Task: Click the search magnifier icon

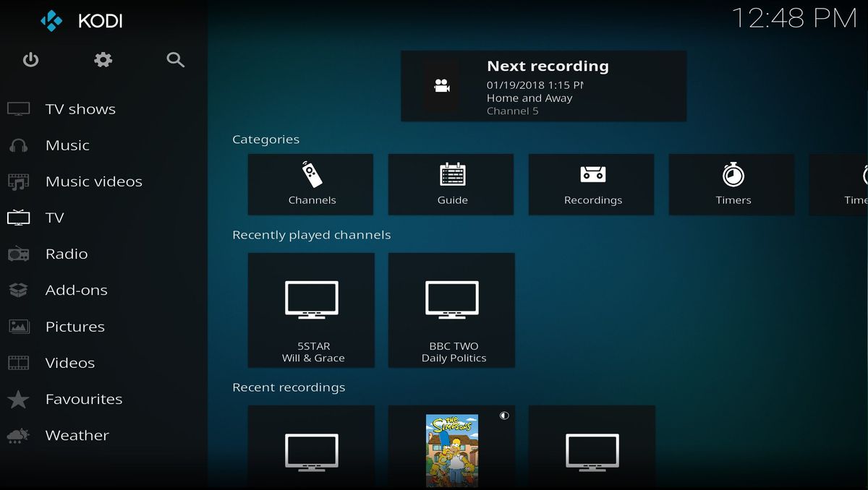Action: (x=175, y=60)
